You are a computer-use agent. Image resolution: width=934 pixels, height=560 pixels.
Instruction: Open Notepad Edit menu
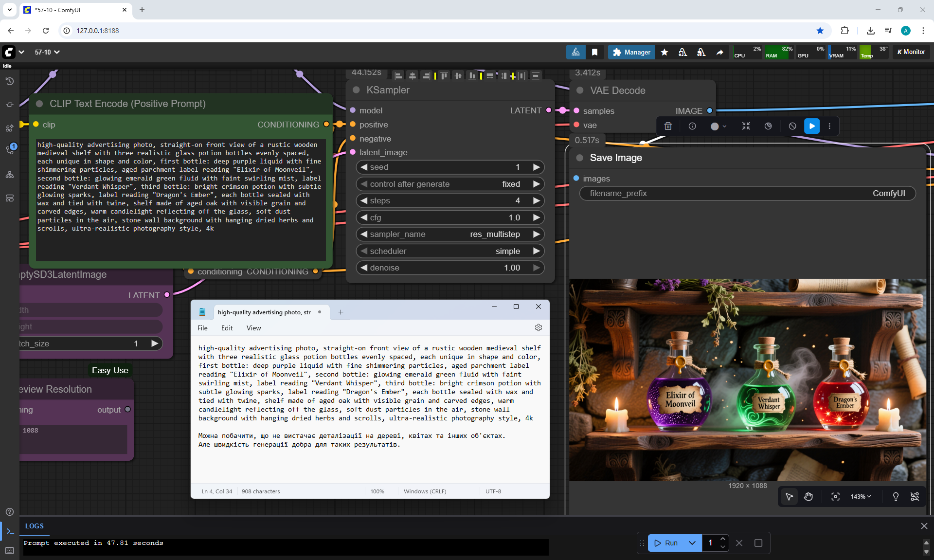pyautogui.click(x=227, y=328)
